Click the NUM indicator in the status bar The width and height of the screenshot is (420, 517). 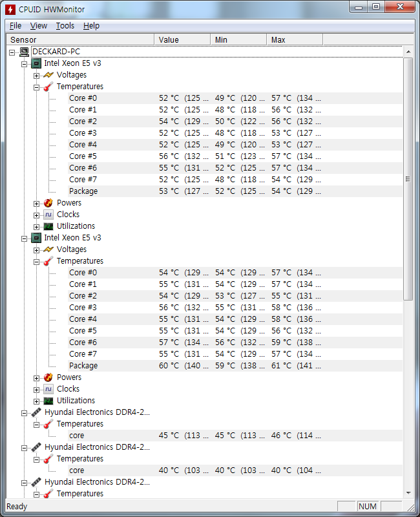[x=367, y=507]
